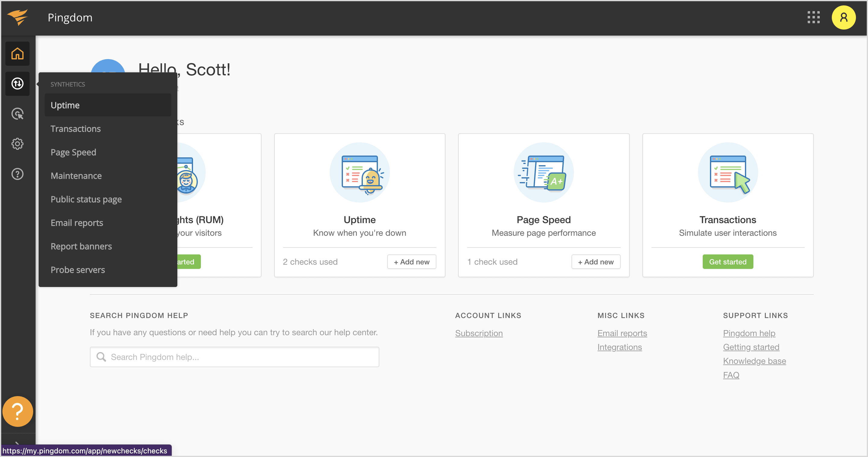Open the Knowledge base support link

click(x=754, y=361)
